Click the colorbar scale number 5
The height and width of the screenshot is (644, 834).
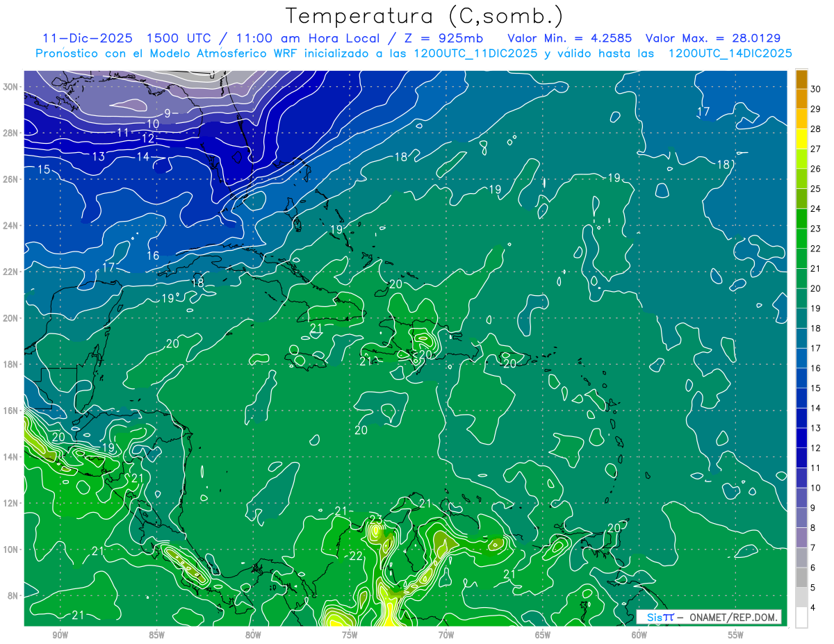[814, 588]
